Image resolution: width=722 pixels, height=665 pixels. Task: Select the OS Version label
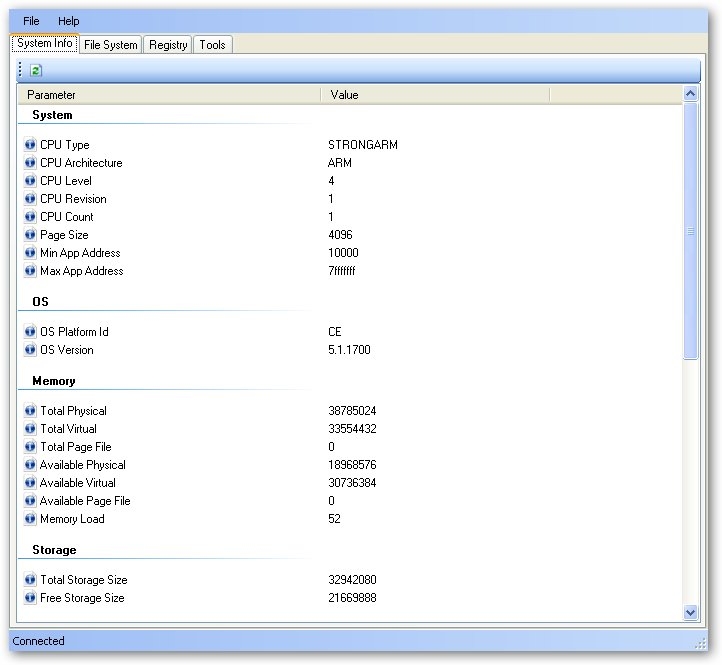[x=67, y=350]
